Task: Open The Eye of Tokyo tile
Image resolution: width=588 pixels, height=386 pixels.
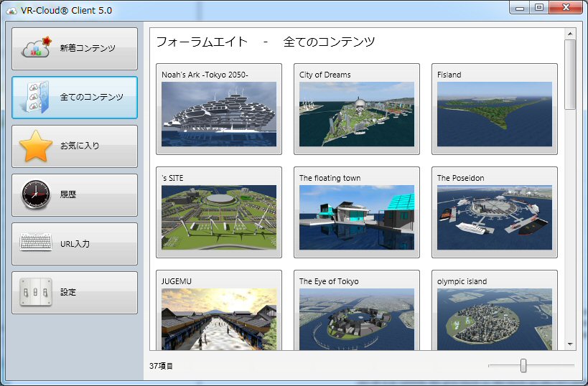Action: (357, 319)
